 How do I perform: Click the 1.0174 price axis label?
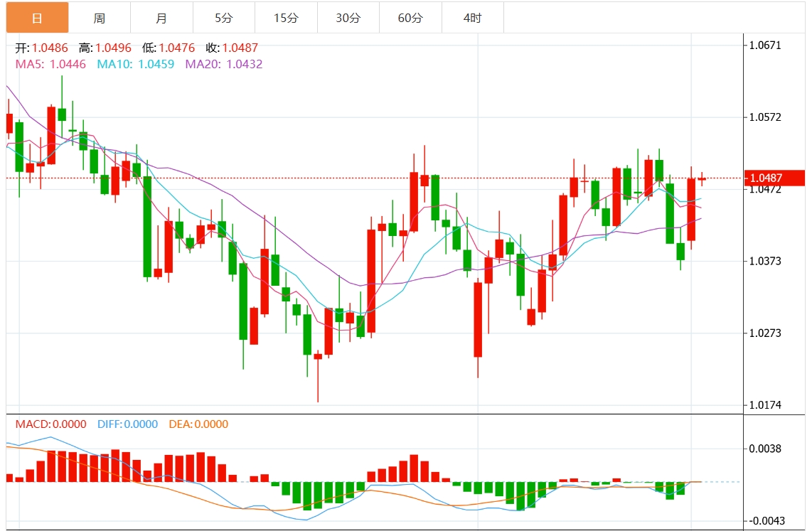click(765, 405)
